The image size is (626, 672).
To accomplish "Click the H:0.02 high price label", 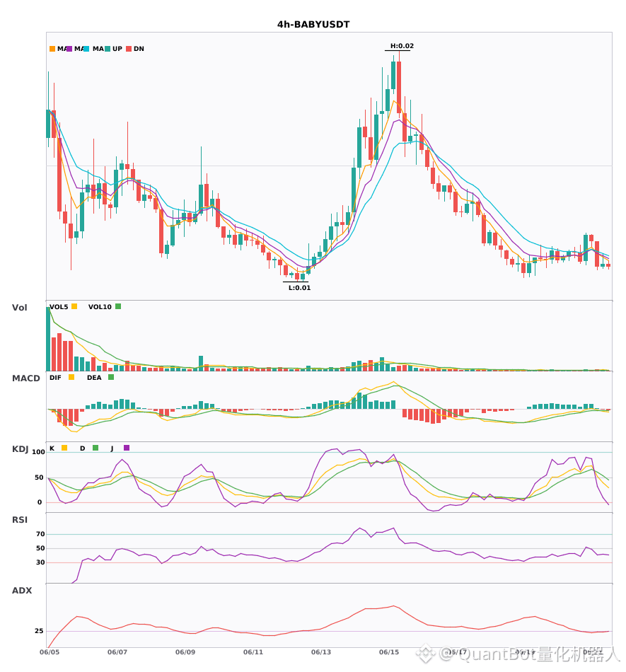I will (402, 46).
